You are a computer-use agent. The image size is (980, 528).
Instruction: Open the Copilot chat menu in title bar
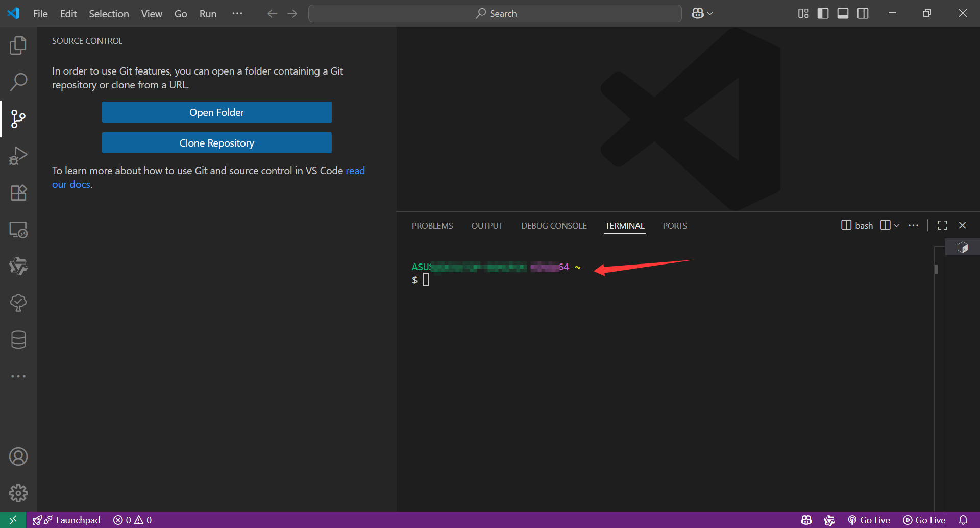[x=702, y=13]
